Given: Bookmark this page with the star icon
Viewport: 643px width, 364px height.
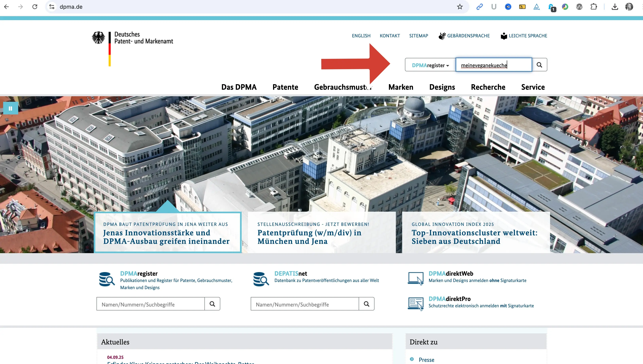Looking at the screenshot, I should (460, 7).
